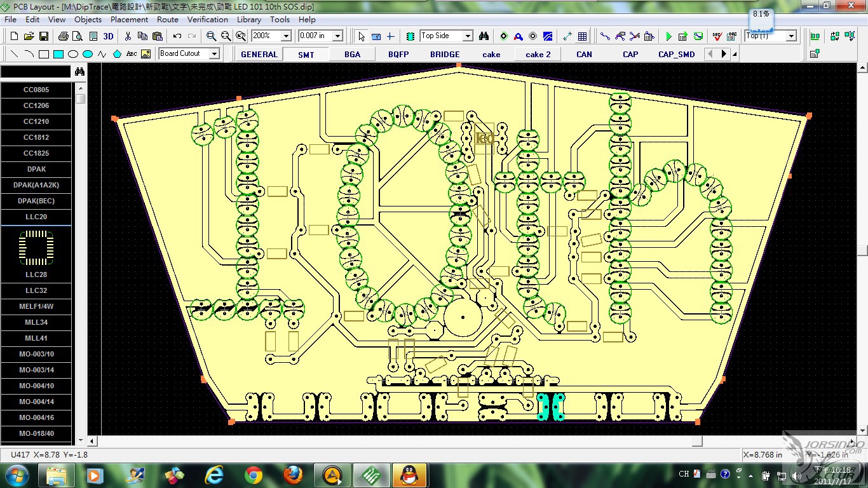
Task: Open the 3D preview button
Action: (109, 36)
